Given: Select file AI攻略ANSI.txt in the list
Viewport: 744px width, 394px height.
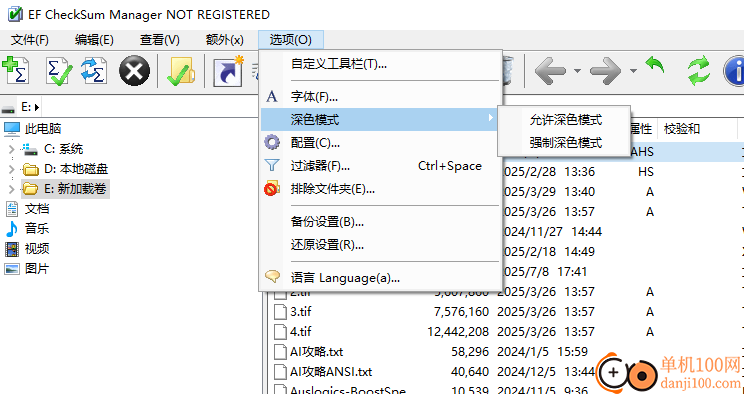Looking at the screenshot, I should tap(331, 372).
